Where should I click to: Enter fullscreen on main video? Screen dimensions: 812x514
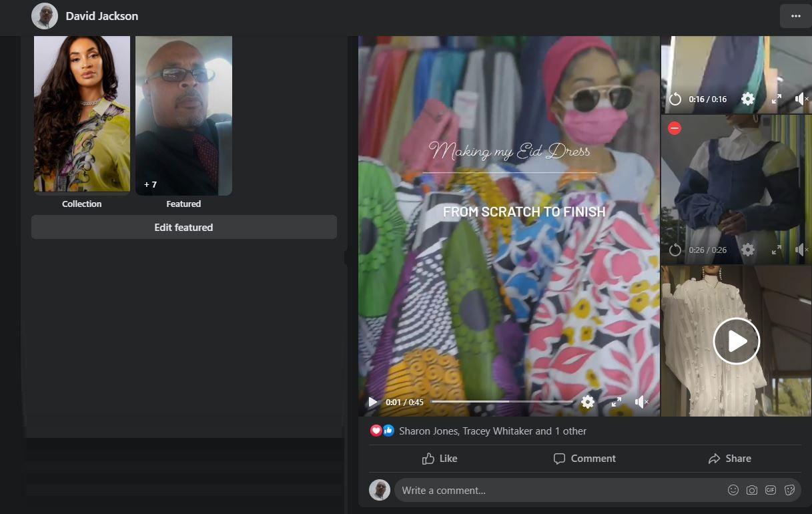(617, 402)
